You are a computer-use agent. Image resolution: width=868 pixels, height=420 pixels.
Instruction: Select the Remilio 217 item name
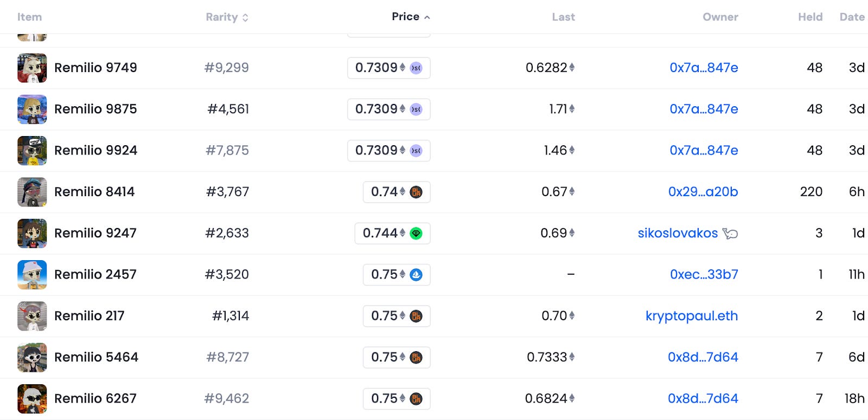click(x=90, y=316)
